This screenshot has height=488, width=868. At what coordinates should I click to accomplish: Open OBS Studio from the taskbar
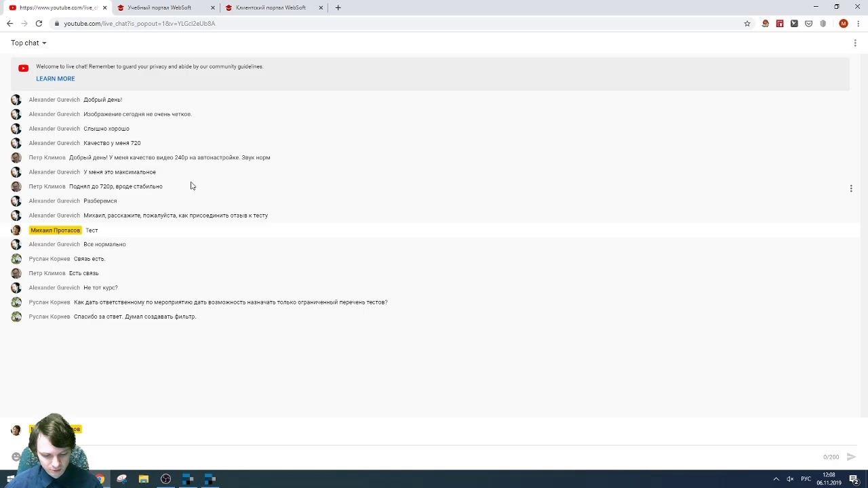[165, 479]
